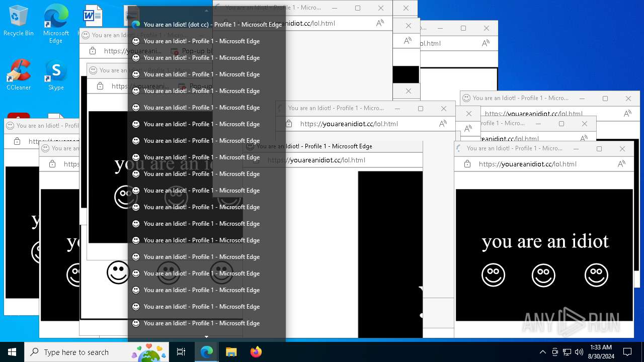Click the borderless window's youareanidiot.cc/lol.html address text
Image resolution: width=644 pixels, height=362 pixels.
coord(316,160)
